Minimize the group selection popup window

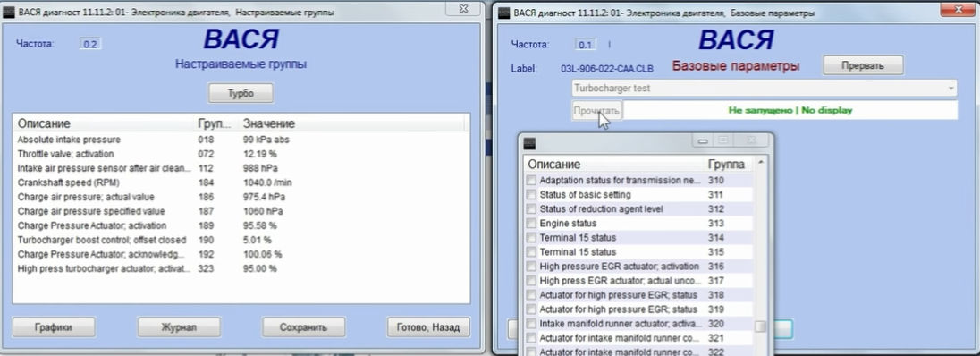pyautogui.click(x=704, y=141)
